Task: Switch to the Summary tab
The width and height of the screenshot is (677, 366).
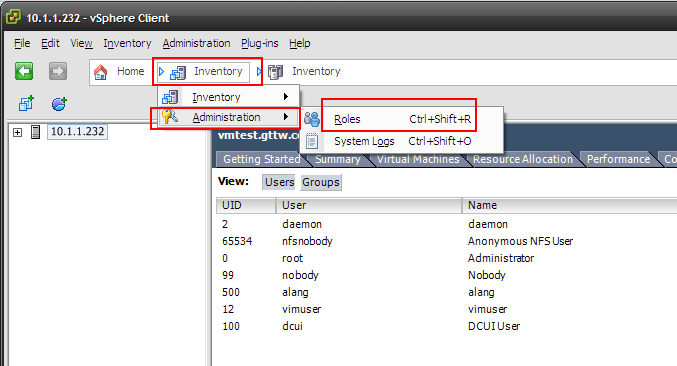Action: [x=338, y=159]
